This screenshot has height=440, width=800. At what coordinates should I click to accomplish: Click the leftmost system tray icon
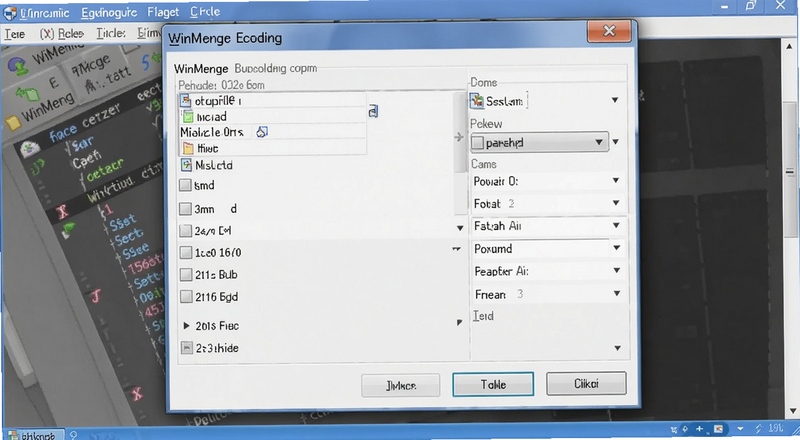tap(674, 429)
